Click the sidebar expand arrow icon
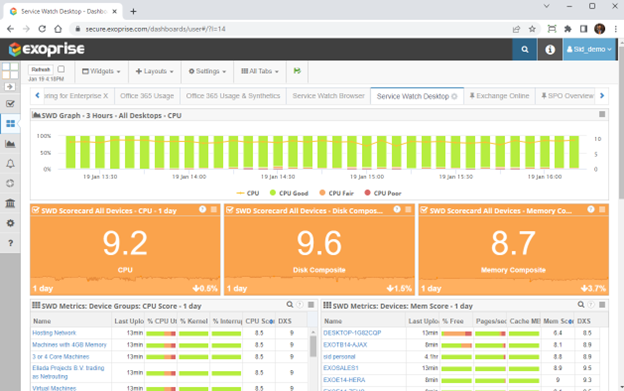 [10, 87]
